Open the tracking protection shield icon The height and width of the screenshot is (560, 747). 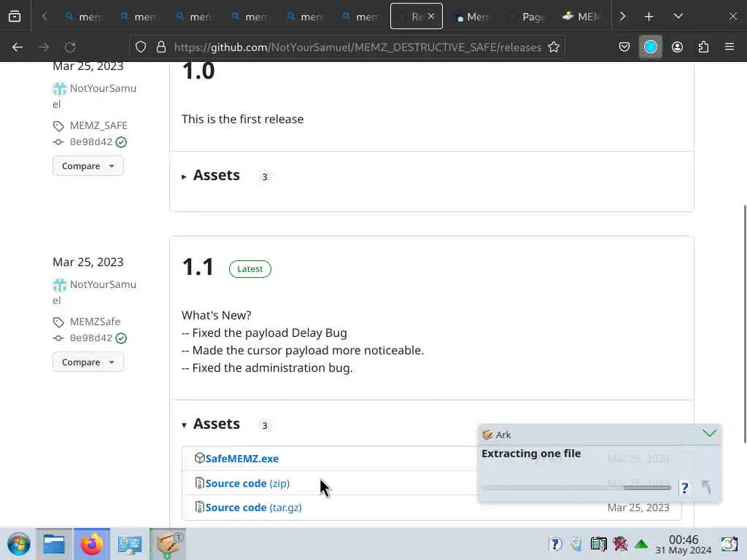click(141, 47)
